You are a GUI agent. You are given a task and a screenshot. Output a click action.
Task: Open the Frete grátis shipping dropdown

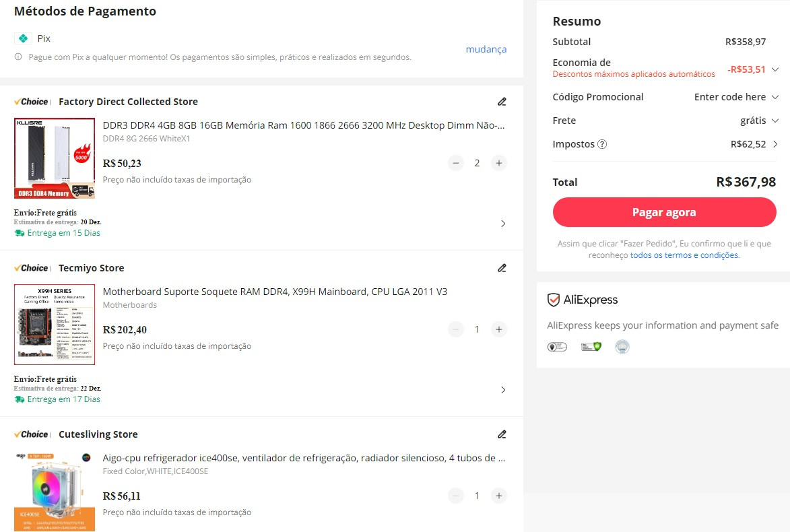[x=775, y=121]
